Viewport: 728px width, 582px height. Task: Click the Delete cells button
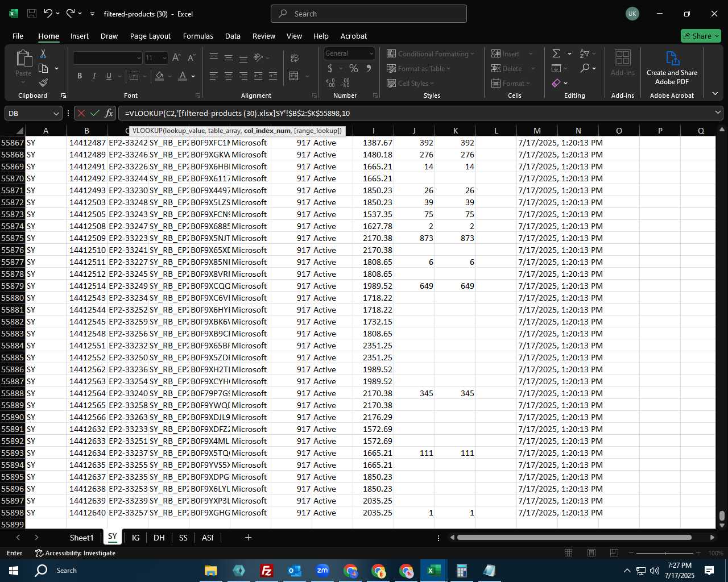point(514,68)
